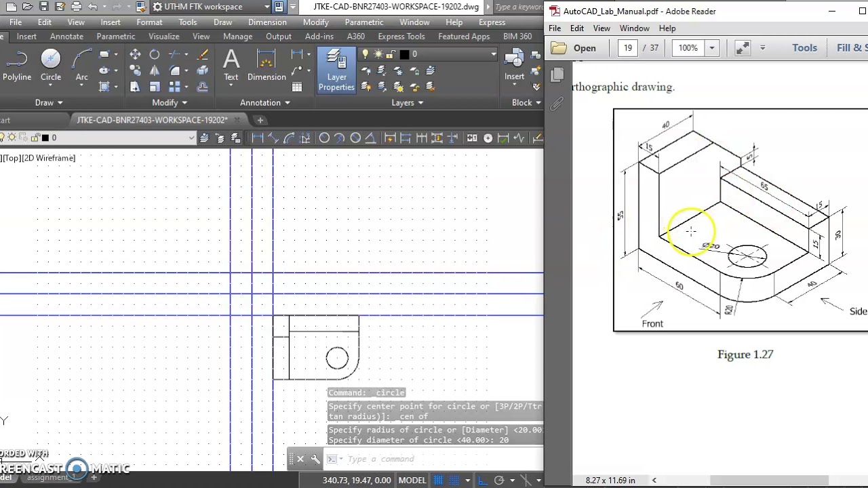Open the Window menu in Adobe Reader
Image resolution: width=868 pixels, height=488 pixels.
(635, 28)
